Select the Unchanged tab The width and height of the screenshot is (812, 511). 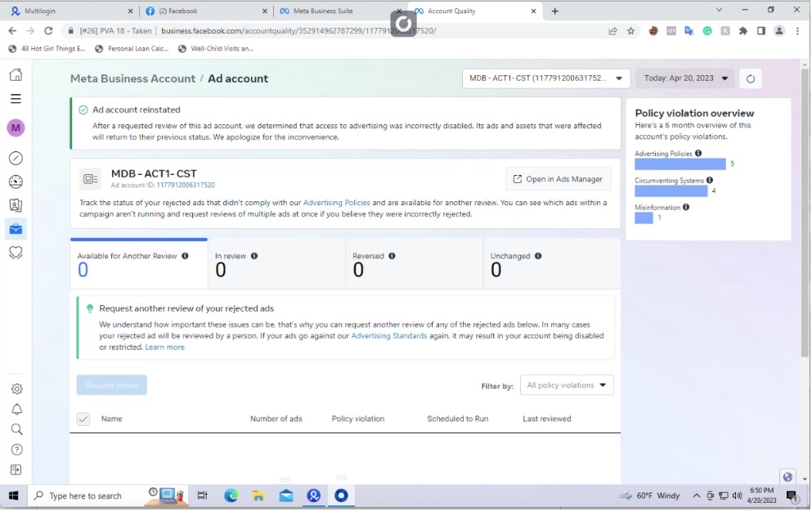click(x=552, y=263)
